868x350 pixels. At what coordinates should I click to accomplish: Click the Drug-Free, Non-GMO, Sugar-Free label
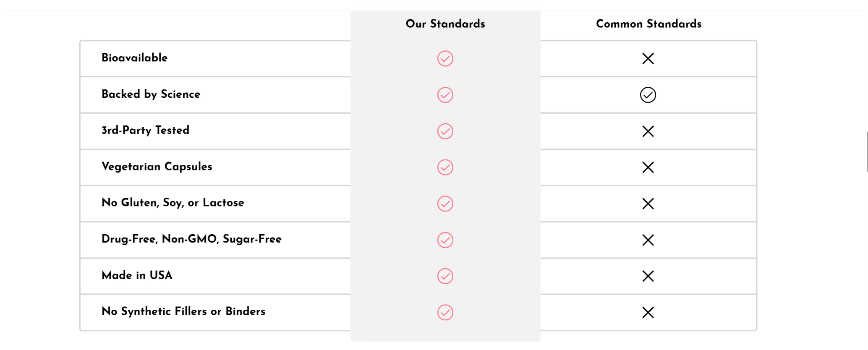(x=191, y=239)
